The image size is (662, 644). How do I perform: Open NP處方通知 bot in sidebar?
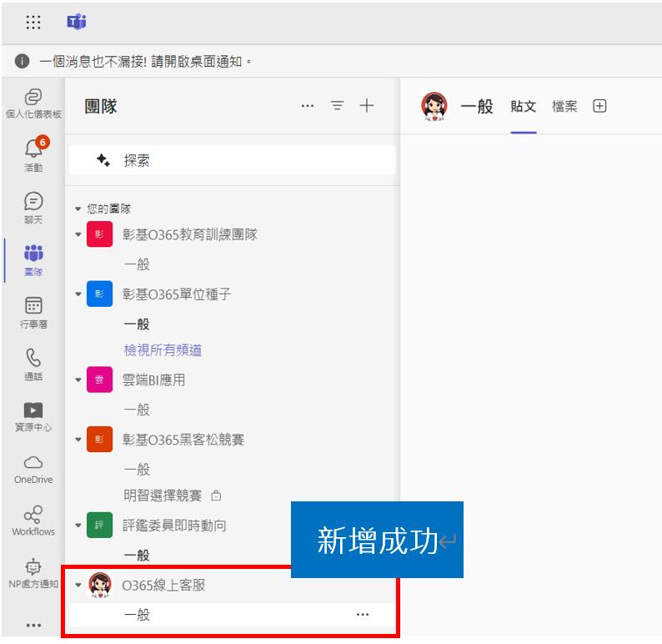[33, 573]
